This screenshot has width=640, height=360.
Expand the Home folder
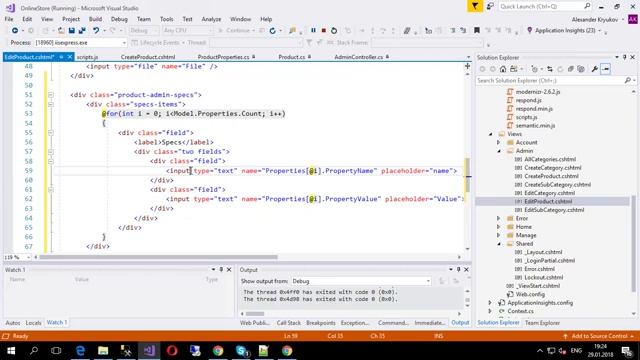click(x=498, y=227)
